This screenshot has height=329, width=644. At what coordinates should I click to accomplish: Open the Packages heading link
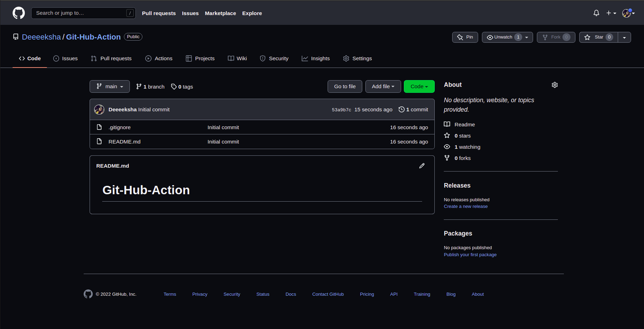tap(458, 233)
